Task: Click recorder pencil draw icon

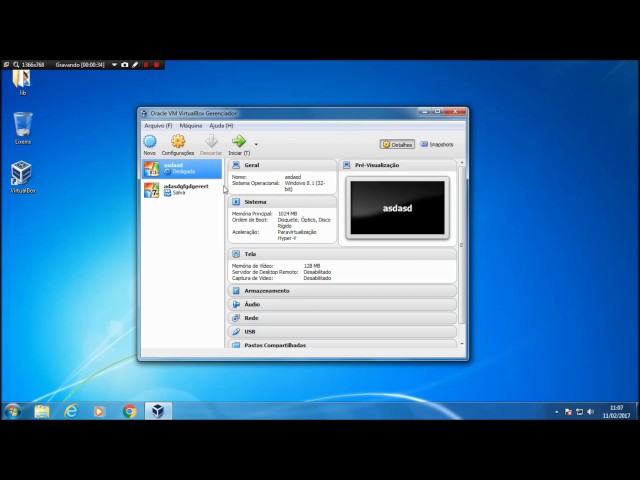Action: point(135,64)
